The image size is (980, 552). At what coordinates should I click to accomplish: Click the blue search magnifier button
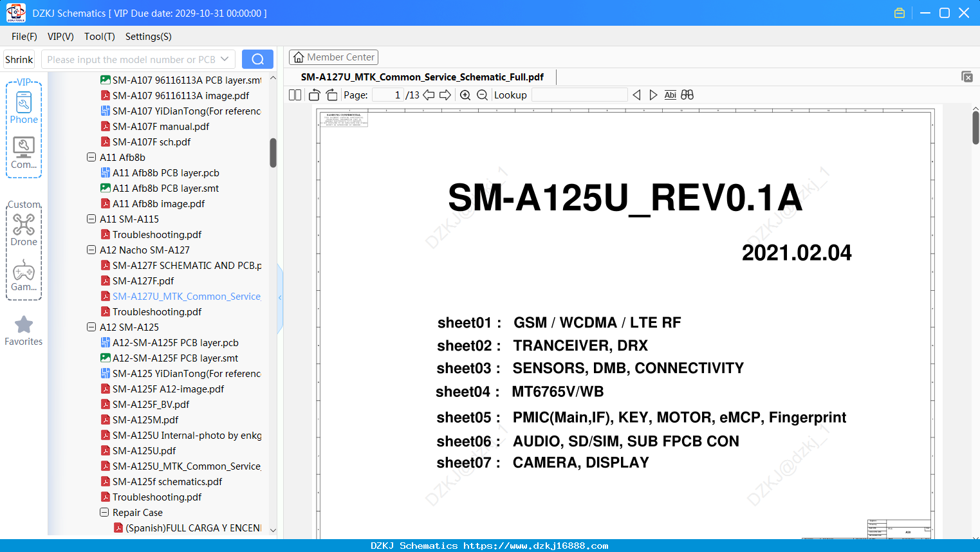point(257,59)
